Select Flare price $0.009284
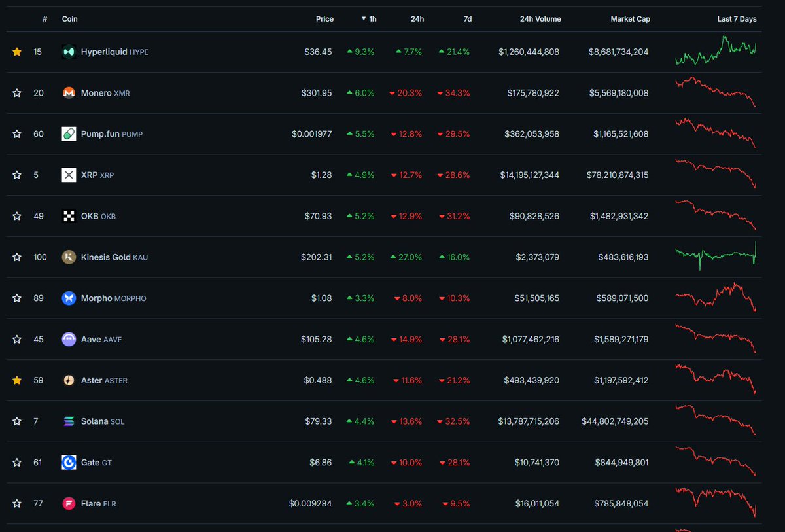The width and height of the screenshot is (785, 532). click(311, 504)
